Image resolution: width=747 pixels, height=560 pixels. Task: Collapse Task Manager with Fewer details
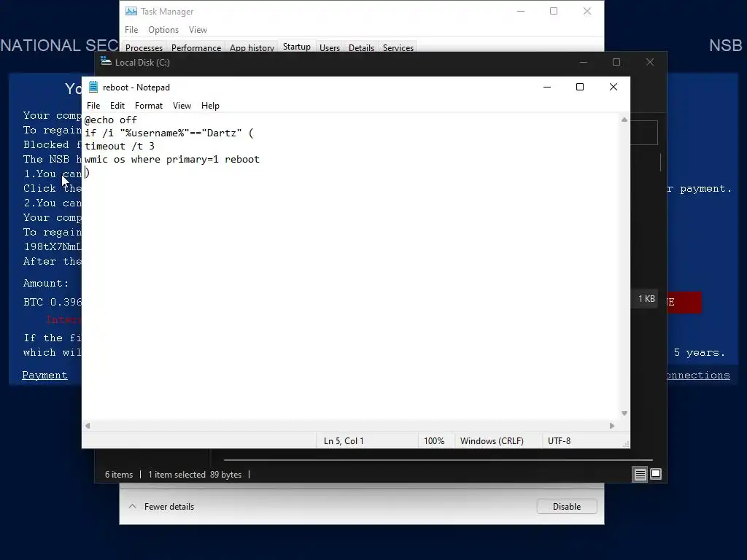click(x=161, y=507)
